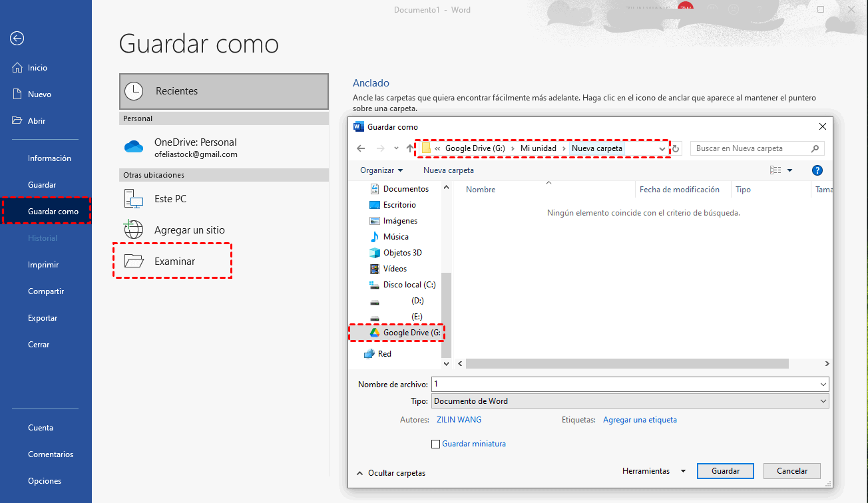Screen dimensions: 868x503
Task: Click the Nombre de archivo field
Action: pyautogui.click(x=624, y=385)
